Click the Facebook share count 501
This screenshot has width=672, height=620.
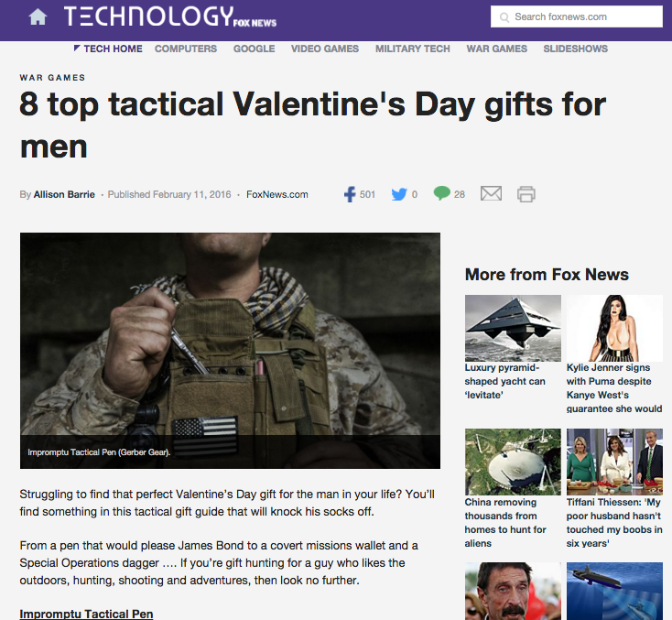tap(367, 195)
